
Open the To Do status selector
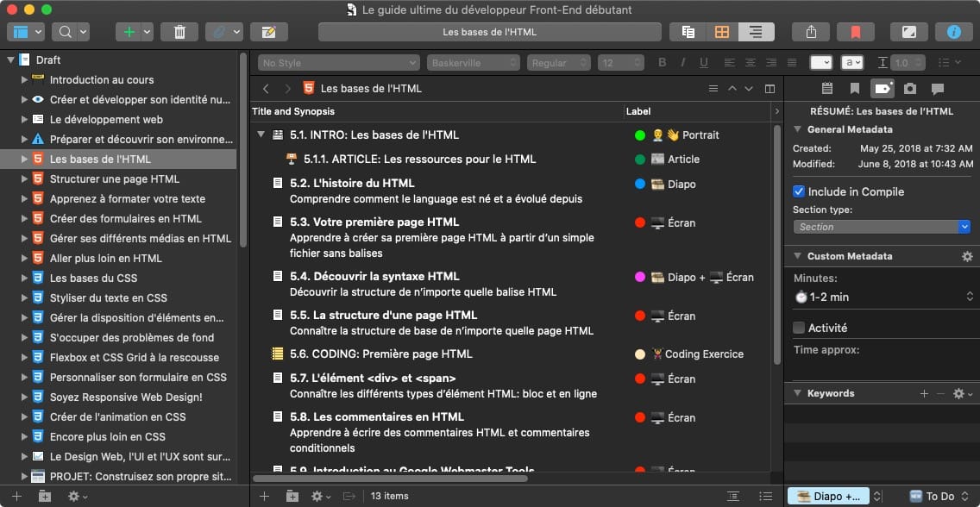point(940,497)
